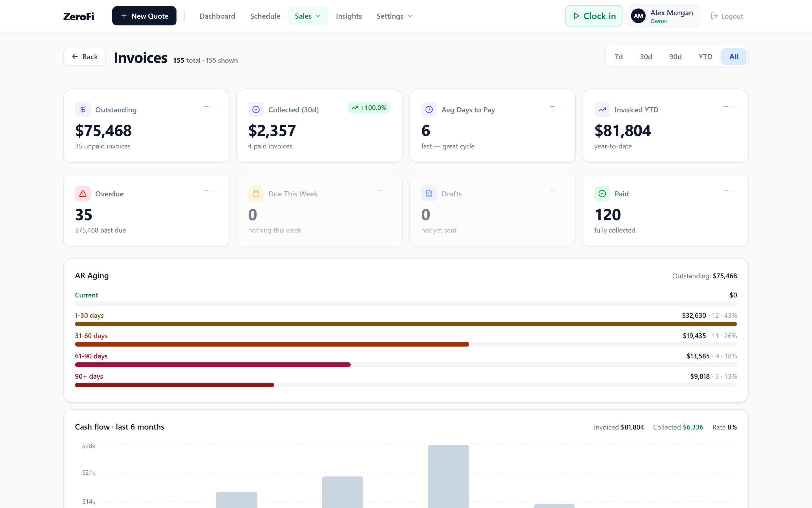The image size is (812, 508).
Task: Click '4 paid invoices' text
Action: click(270, 146)
